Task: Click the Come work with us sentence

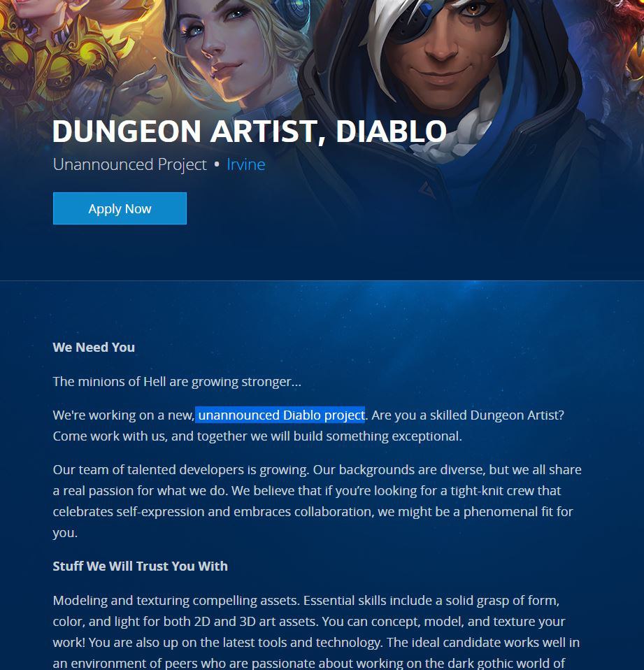Action: [257, 436]
